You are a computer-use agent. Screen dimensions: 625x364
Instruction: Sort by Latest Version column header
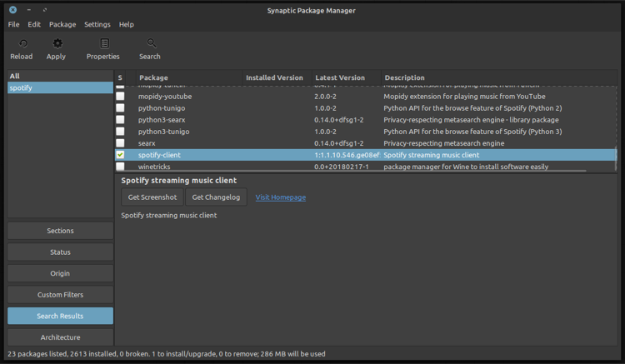pyautogui.click(x=346, y=77)
